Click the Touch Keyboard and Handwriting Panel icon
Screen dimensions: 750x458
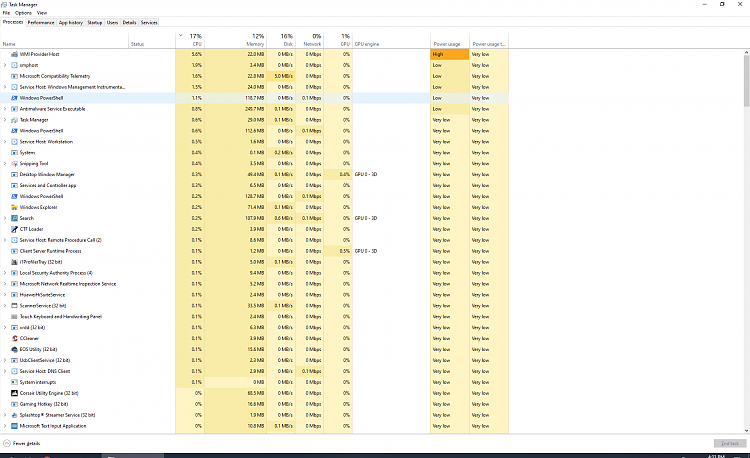click(x=14, y=316)
